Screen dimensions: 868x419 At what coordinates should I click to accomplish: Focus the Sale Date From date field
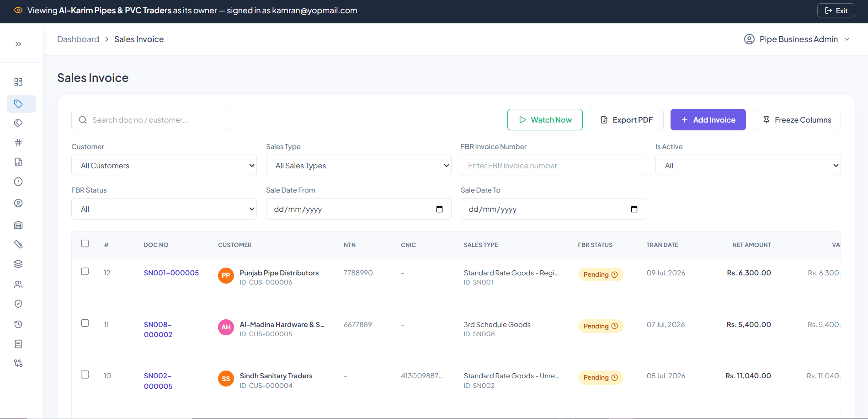pyautogui.click(x=359, y=209)
